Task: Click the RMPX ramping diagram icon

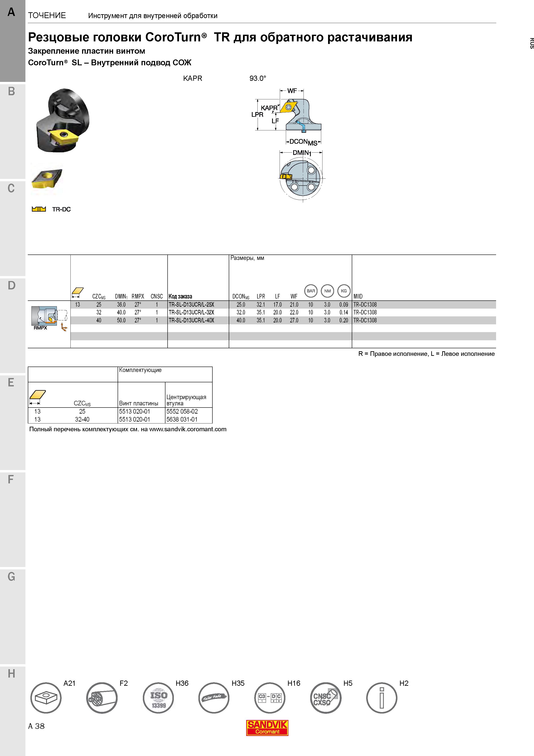Action: tap(49, 318)
